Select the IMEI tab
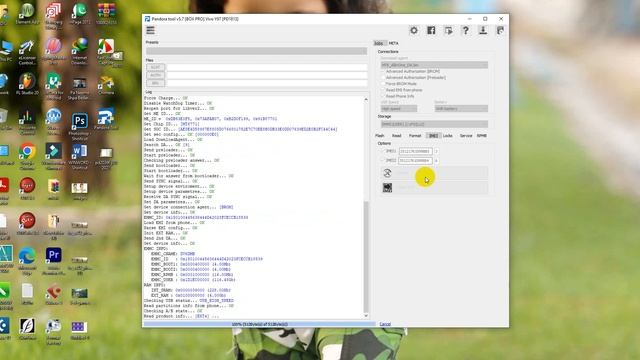This screenshot has height=360, width=640. pyautogui.click(x=433, y=136)
